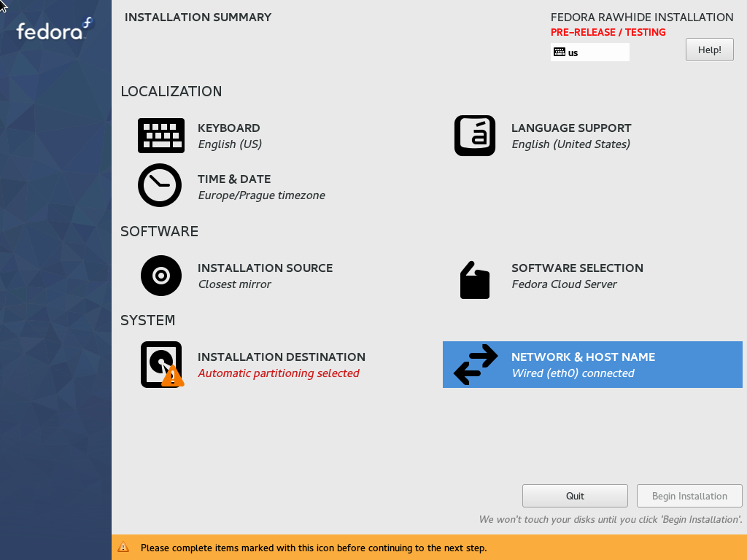This screenshot has width=747, height=560.
Task: Open the Network & Host Name arrows icon
Action: click(x=476, y=365)
